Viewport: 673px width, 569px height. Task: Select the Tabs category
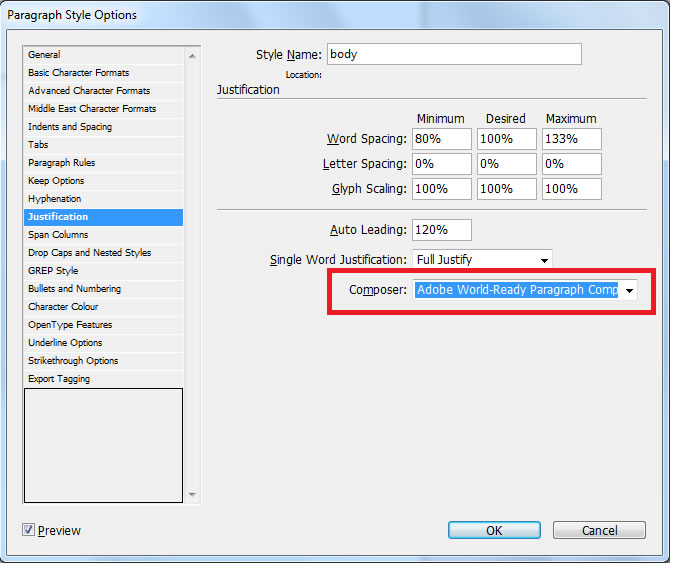103,145
